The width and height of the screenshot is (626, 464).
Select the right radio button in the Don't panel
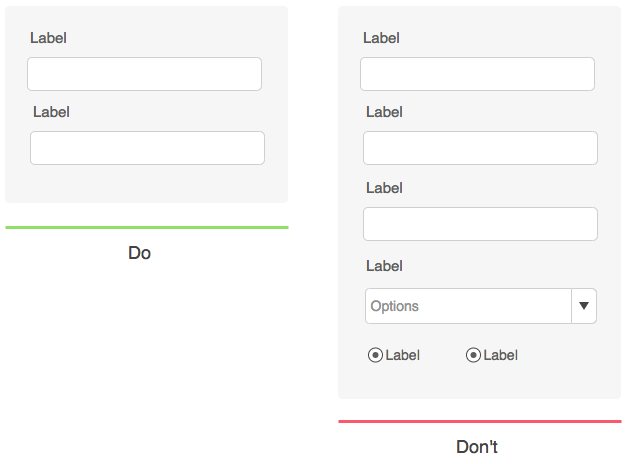tap(474, 355)
